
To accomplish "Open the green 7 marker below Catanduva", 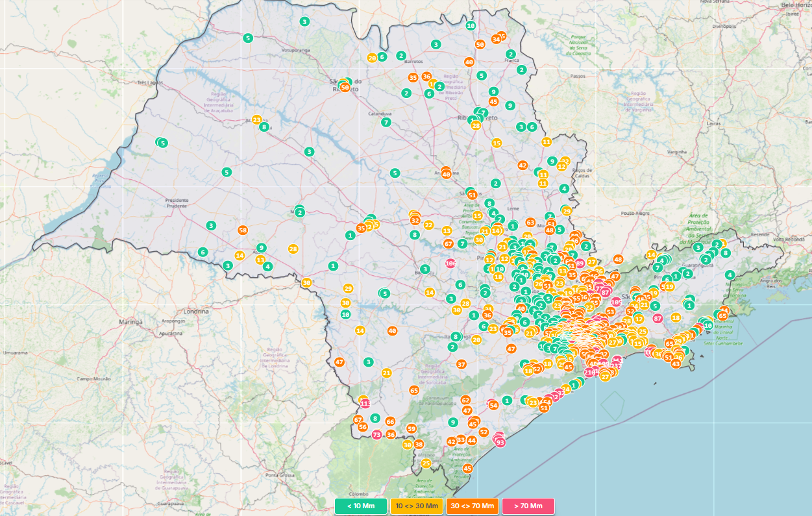I will pos(386,122).
